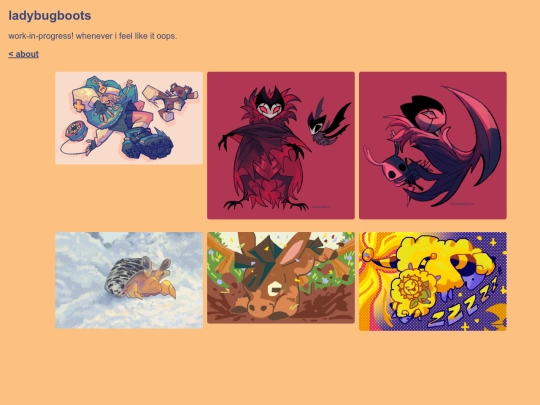
Task: Click the teddy bear in first artwork
Action: click(x=178, y=97)
